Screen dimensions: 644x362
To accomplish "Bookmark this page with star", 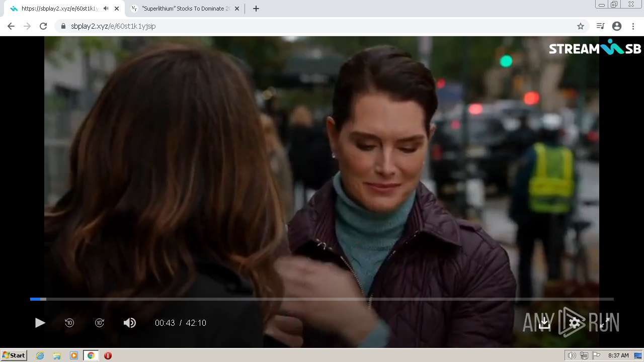I will [581, 26].
